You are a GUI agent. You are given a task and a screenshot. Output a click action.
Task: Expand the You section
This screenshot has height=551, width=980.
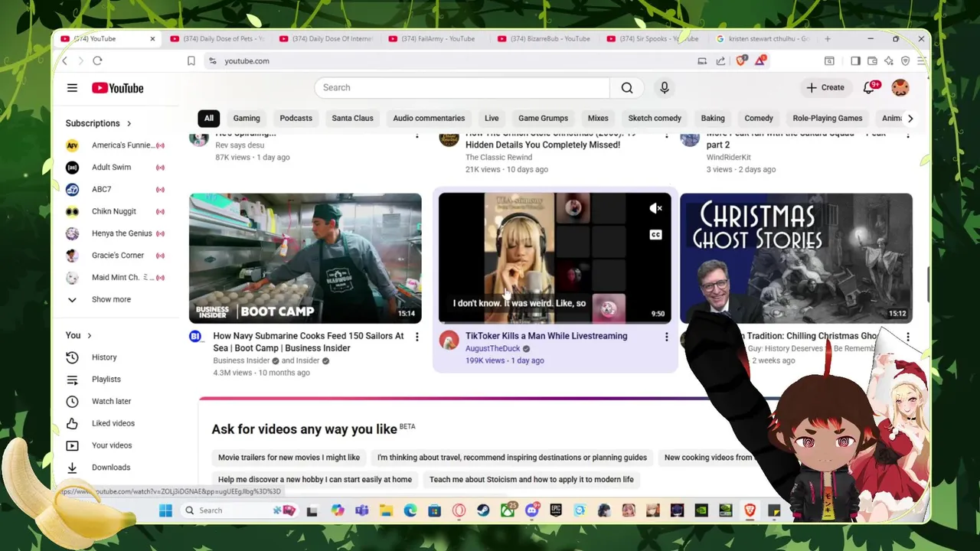78,335
